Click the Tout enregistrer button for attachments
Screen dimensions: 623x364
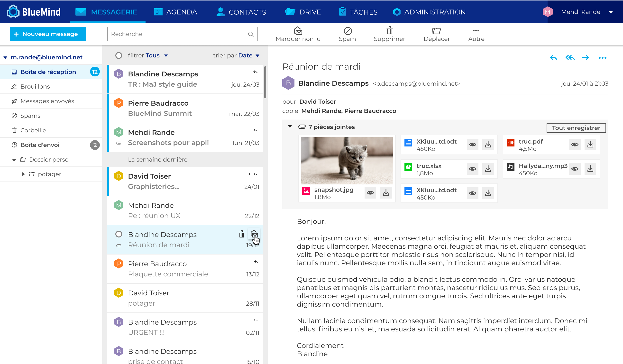576,128
